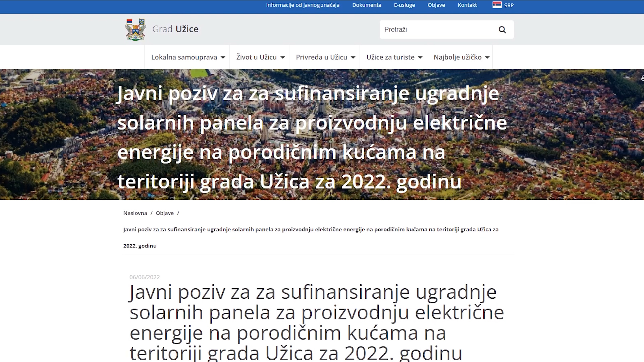Image resolution: width=644 pixels, height=362 pixels.
Task: Open Život u Užicu menu
Action: pos(256,57)
